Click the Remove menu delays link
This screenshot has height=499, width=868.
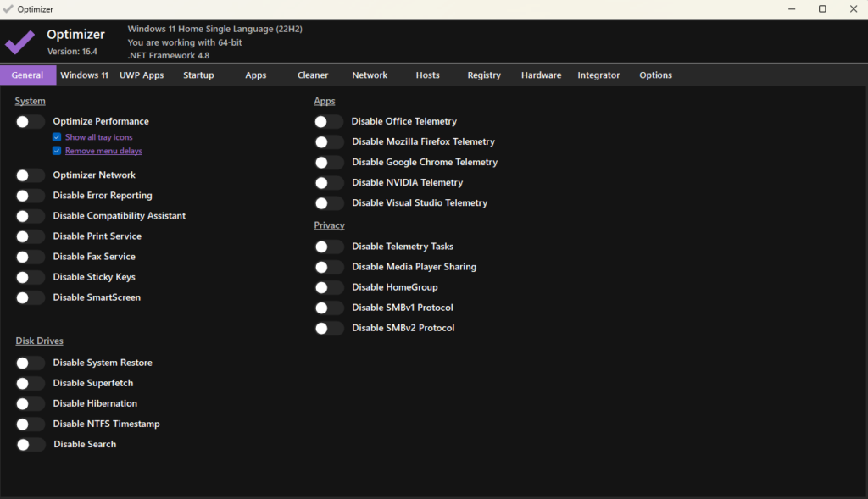click(x=103, y=151)
